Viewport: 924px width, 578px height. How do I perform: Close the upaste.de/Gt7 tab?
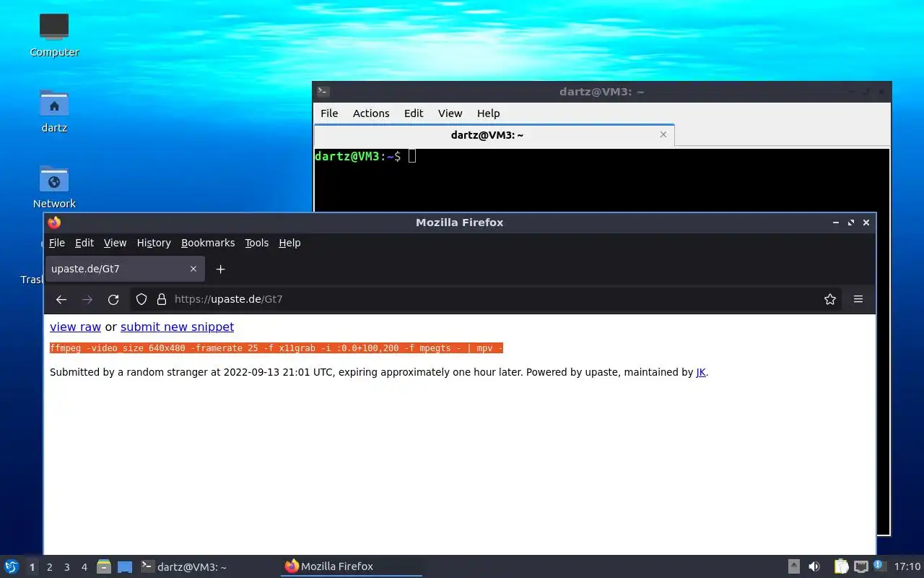point(193,269)
